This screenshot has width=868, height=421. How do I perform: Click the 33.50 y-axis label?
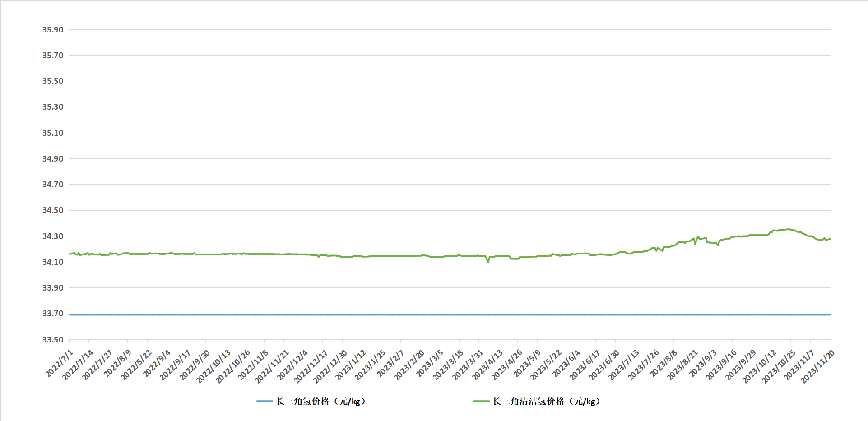click(x=53, y=340)
